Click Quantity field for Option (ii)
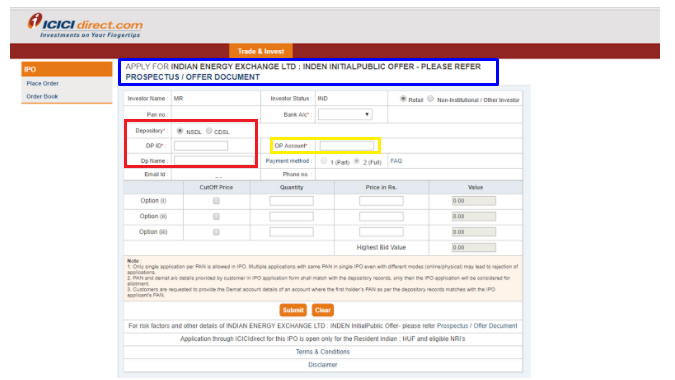 (x=291, y=216)
